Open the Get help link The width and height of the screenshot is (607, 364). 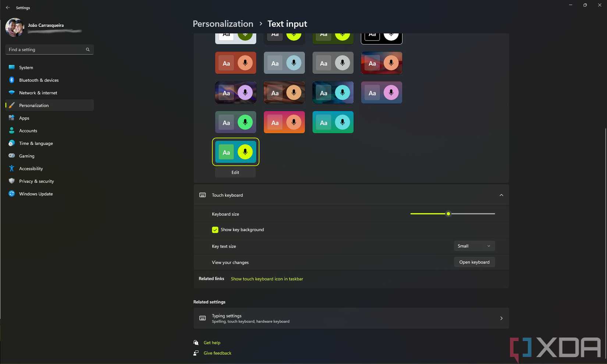(212, 343)
